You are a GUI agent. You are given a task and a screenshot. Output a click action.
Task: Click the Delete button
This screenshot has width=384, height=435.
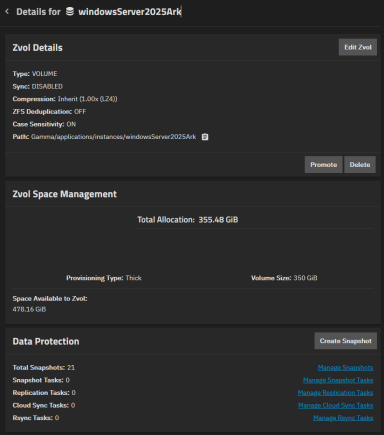[x=360, y=165]
